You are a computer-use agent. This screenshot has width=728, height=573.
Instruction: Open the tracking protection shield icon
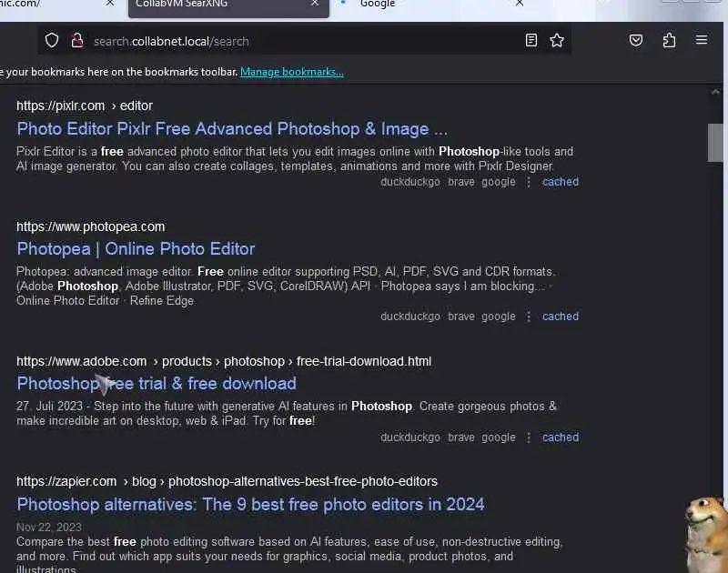(52, 41)
